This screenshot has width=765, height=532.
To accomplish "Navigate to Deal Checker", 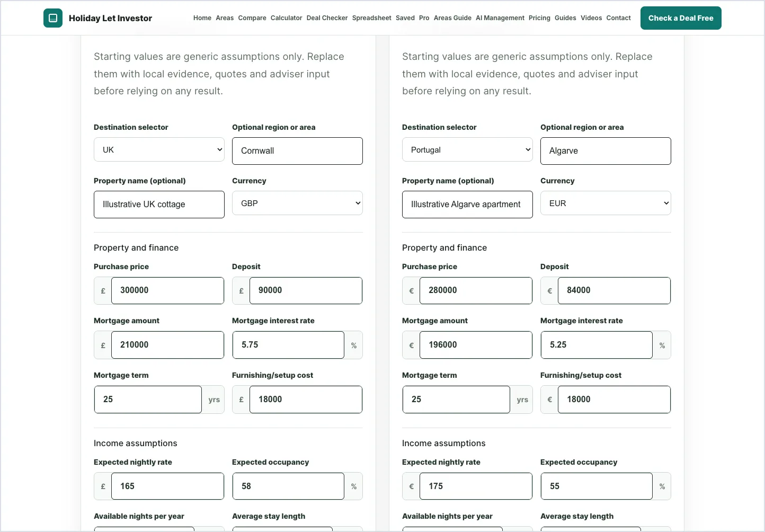I will point(327,18).
